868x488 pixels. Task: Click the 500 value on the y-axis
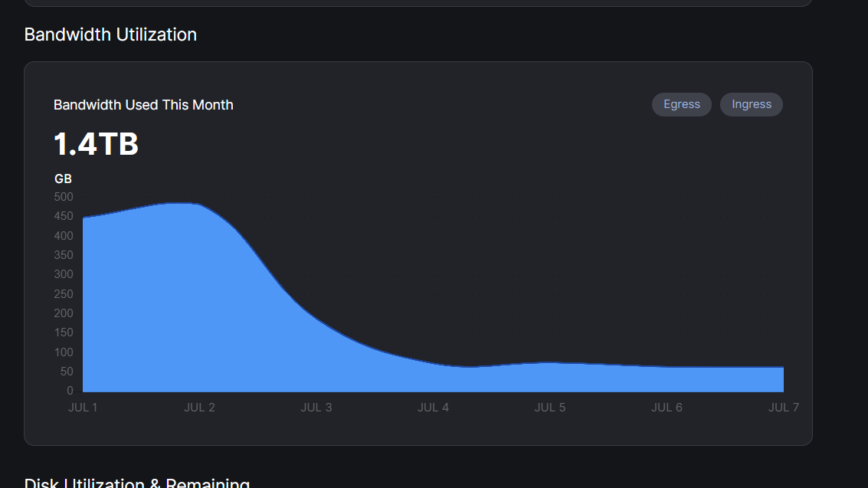click(x=64, y=197)
